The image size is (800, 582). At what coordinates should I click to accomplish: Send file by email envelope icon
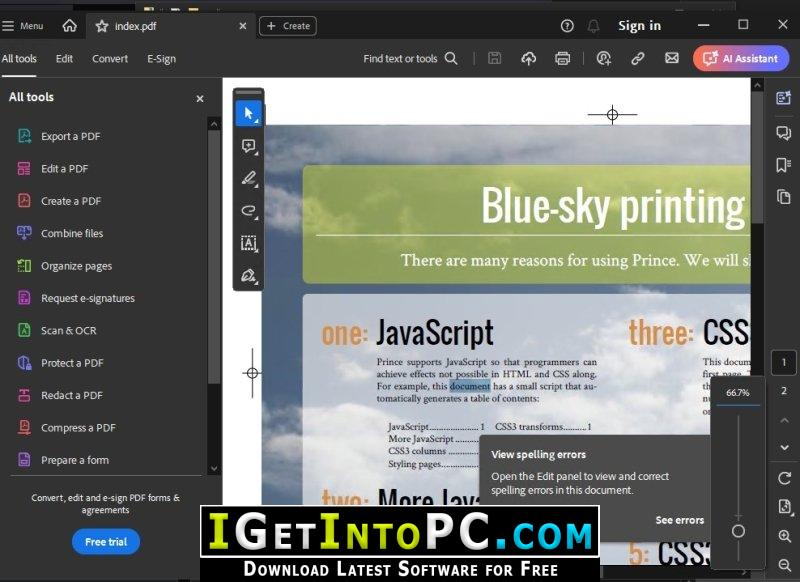pos(672,58)
